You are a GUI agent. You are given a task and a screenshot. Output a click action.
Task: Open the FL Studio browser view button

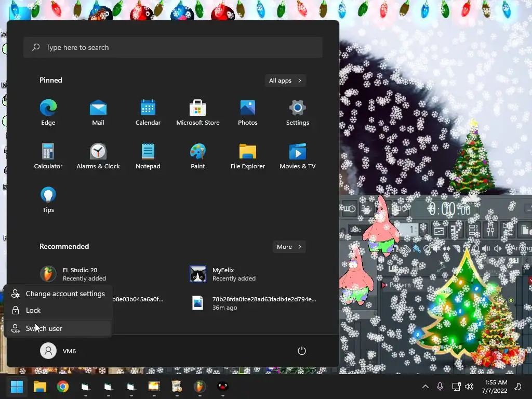[x=508, y=230]
